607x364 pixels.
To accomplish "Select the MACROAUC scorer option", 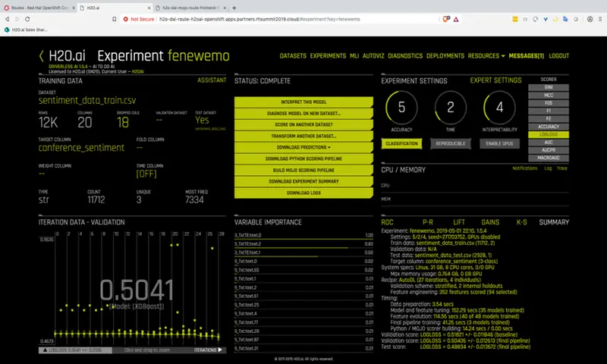I will point(549,158).
